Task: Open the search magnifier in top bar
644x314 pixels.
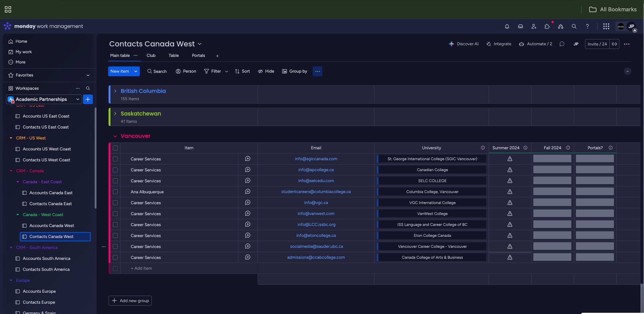Action: 574,26
